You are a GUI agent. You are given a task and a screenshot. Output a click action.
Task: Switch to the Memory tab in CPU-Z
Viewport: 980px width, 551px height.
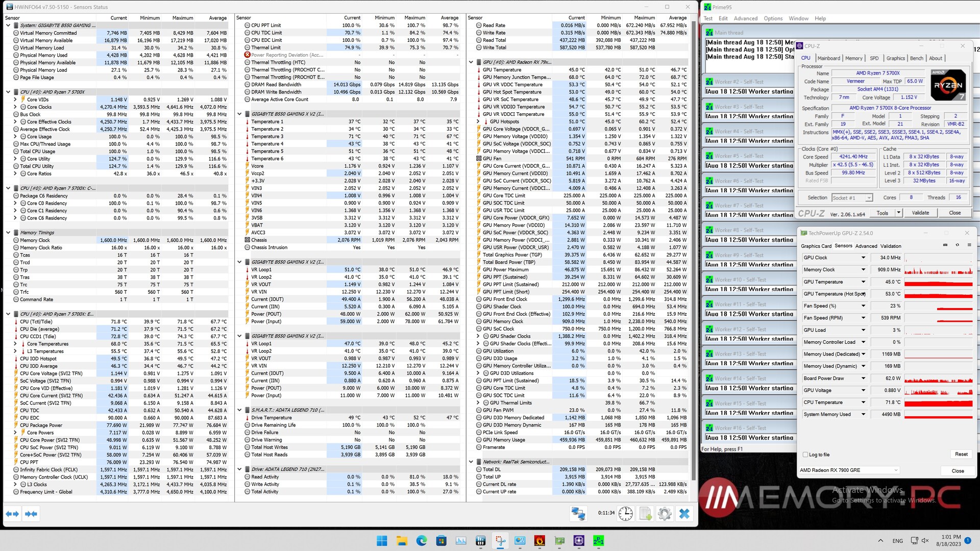pos(854,58)
